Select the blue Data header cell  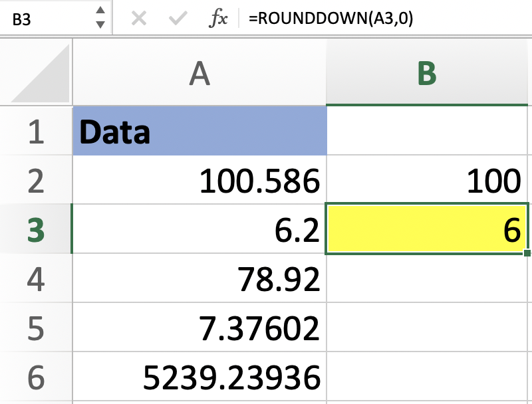pyautogui.click(x=199, y=132)
